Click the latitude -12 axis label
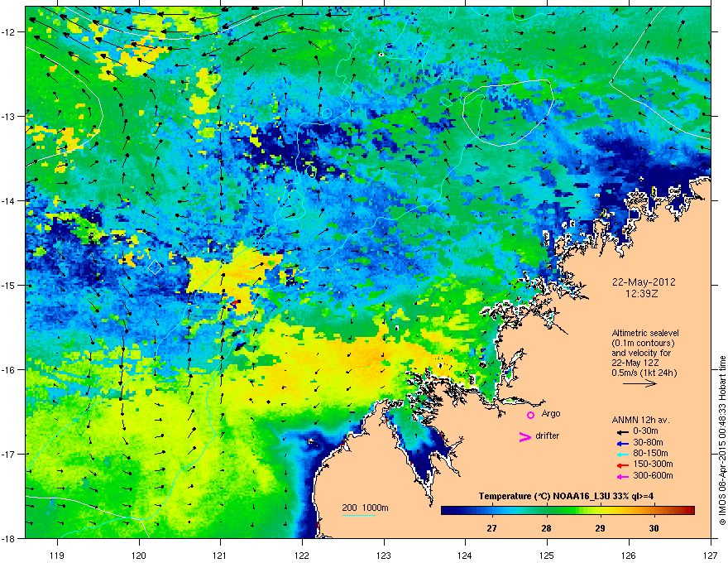This screenshot has width=728, height=563. click(x=9, y=32)
